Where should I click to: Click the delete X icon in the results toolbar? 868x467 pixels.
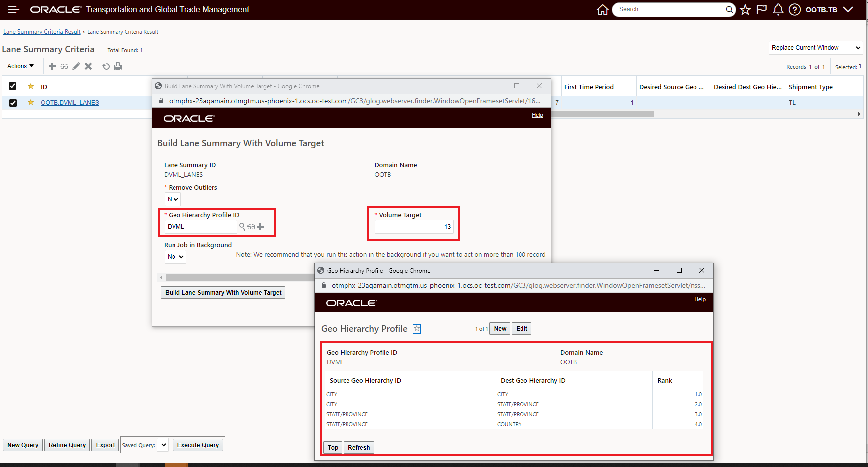pyautogui.click(x=88, y=66)
